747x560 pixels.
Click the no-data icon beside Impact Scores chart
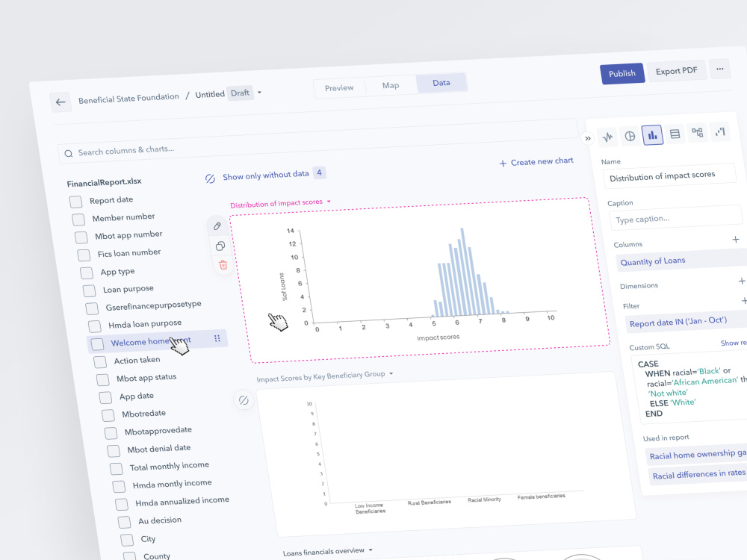point(244,400)
